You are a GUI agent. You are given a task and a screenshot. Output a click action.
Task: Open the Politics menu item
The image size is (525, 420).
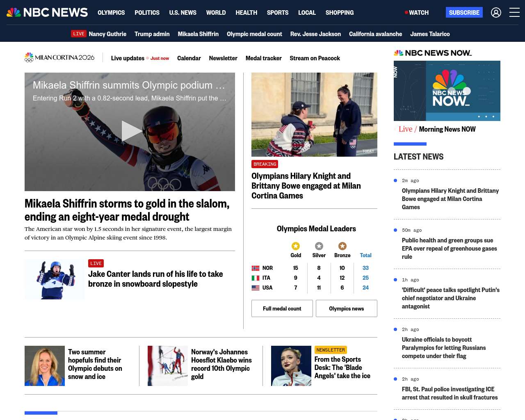click(x=147, y=13)
